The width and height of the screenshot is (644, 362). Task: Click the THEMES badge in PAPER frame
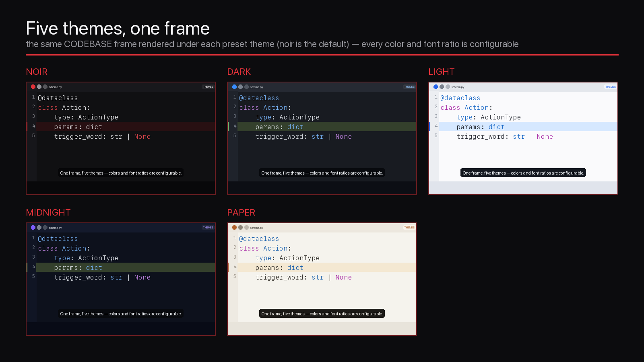409,228
